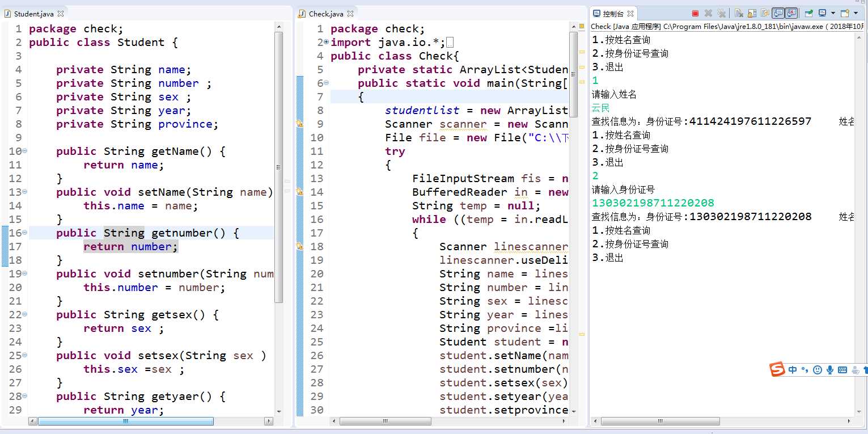This screenshot has width=868, height=434.
Task: Click the console launch description 'Check [Java 应用程序]'
Action: coord(626,27)
